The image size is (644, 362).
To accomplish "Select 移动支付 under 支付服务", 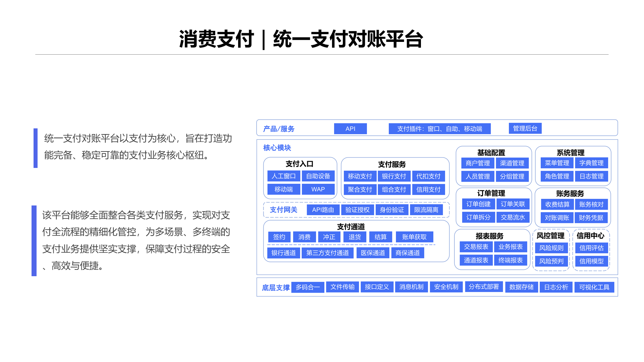I will click(360, 176).
